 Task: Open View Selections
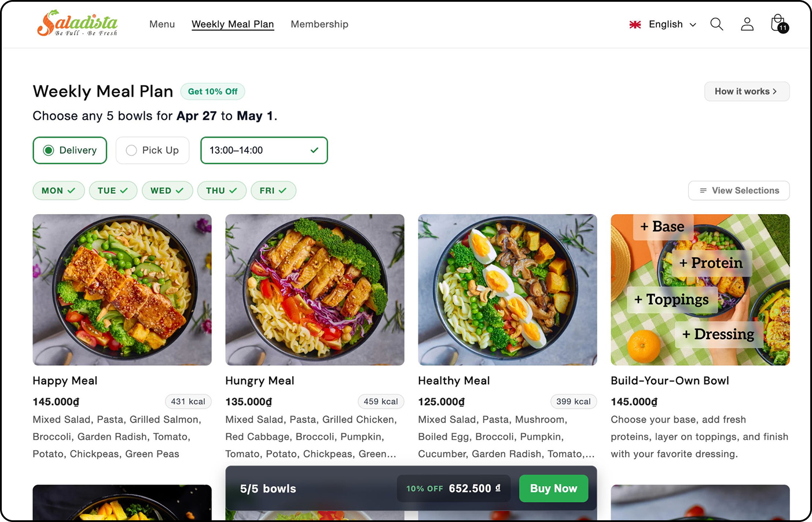click(746, 190)
